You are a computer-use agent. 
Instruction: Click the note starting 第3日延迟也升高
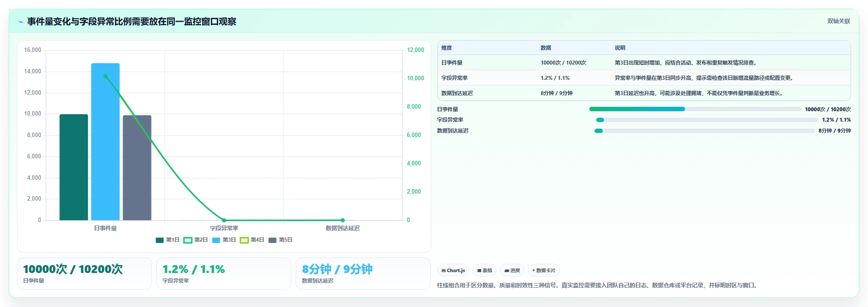699,93
